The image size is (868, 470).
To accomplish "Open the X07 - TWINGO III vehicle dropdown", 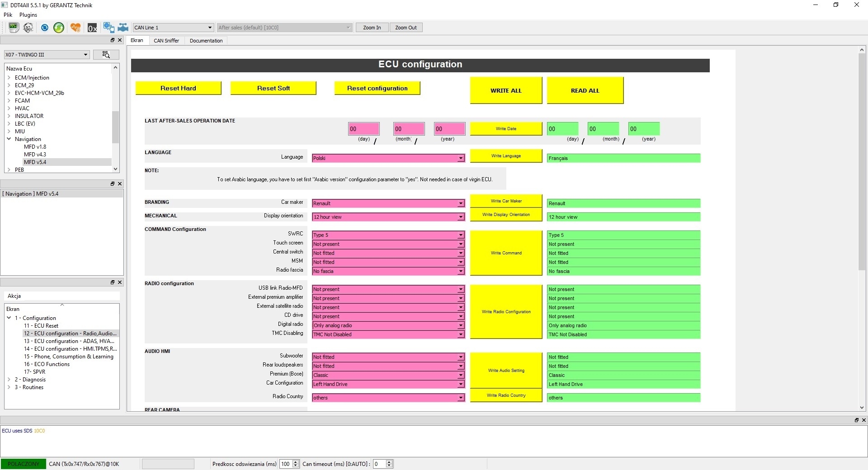I will (x=47, y=55).
